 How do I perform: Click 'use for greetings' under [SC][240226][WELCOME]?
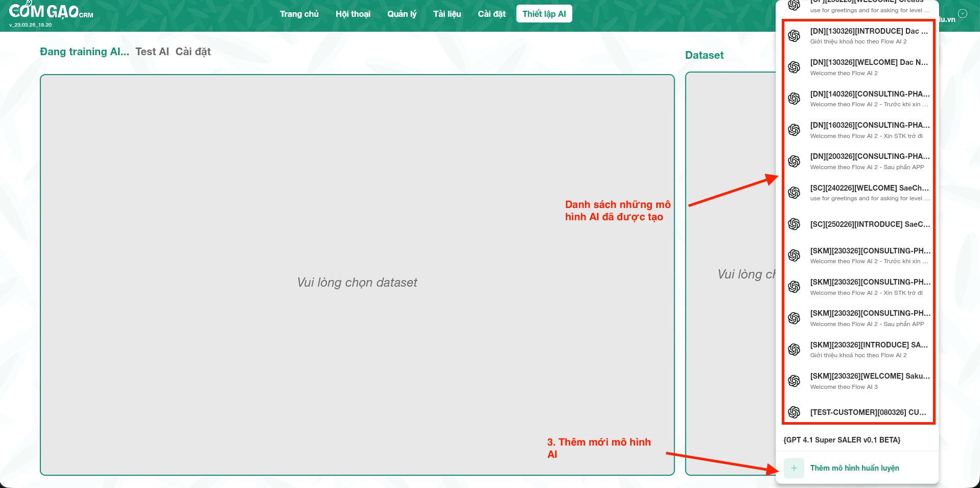(x=870, y=198)
